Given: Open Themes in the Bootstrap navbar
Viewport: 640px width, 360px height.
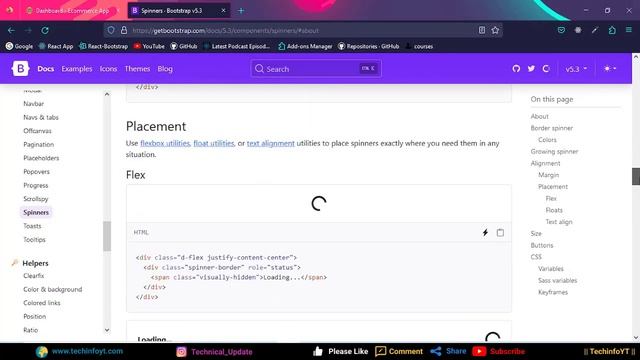Looking at the screenshot, I should (x=137, y=69).
